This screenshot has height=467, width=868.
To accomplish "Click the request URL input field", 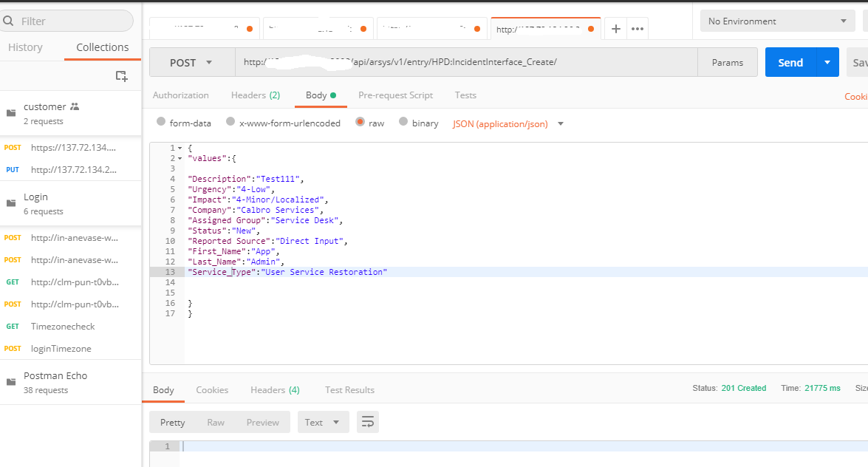I will coord(465,63).
